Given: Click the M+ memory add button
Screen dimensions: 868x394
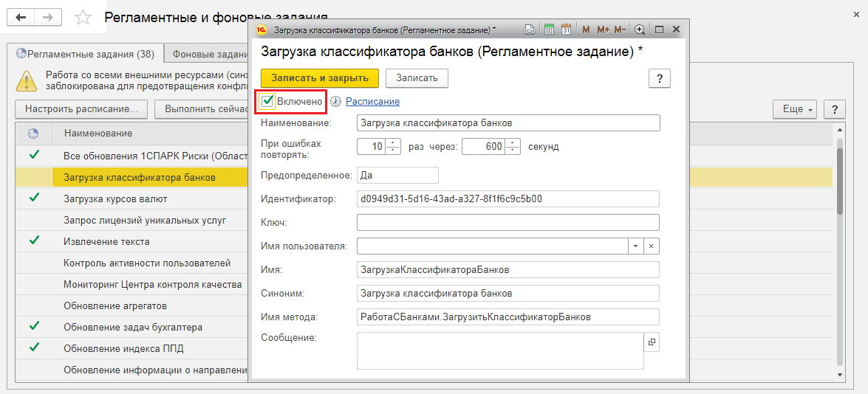Looking at the screenshot, I should tap(603, 30).
